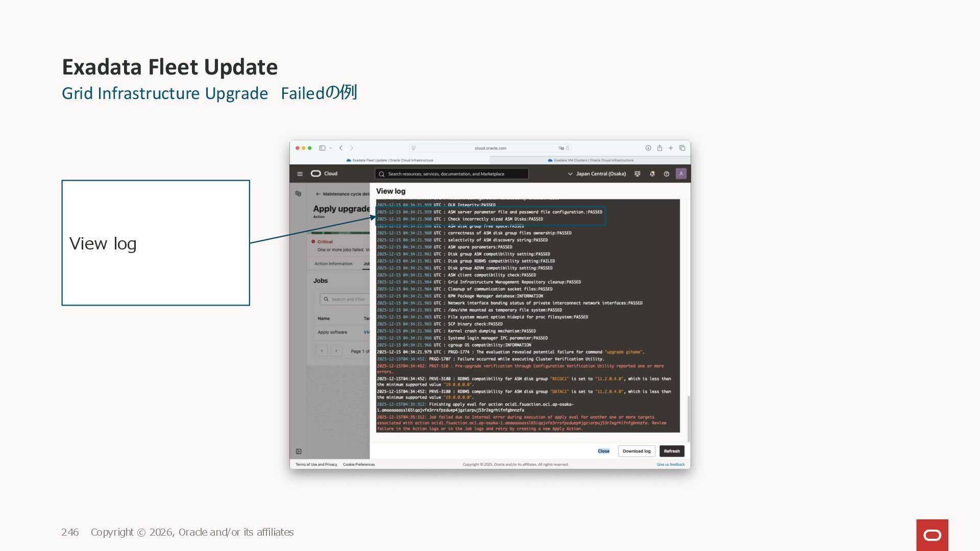Click the Safari share icon
Image resolution: width=980 pixels, height=551 pixels.
coord(659,148)
